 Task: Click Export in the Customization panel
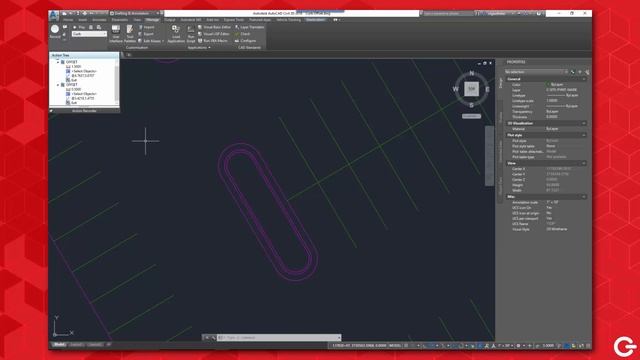147,34
